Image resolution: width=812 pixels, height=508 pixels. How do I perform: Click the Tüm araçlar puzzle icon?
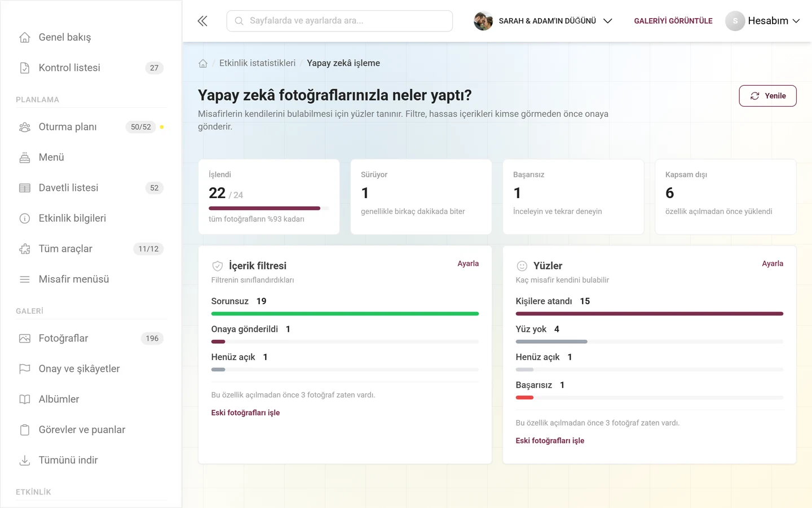point(25,249)
